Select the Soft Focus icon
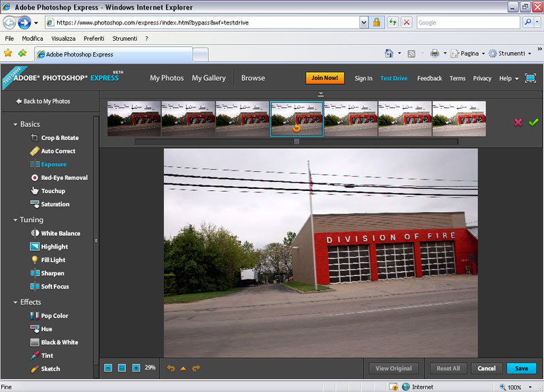 [x=35, y=286]
